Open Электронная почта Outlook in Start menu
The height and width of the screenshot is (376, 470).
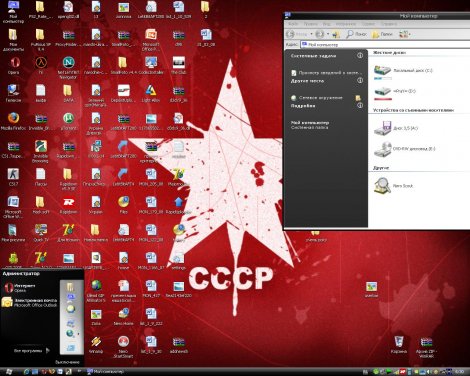click(29, 302)
